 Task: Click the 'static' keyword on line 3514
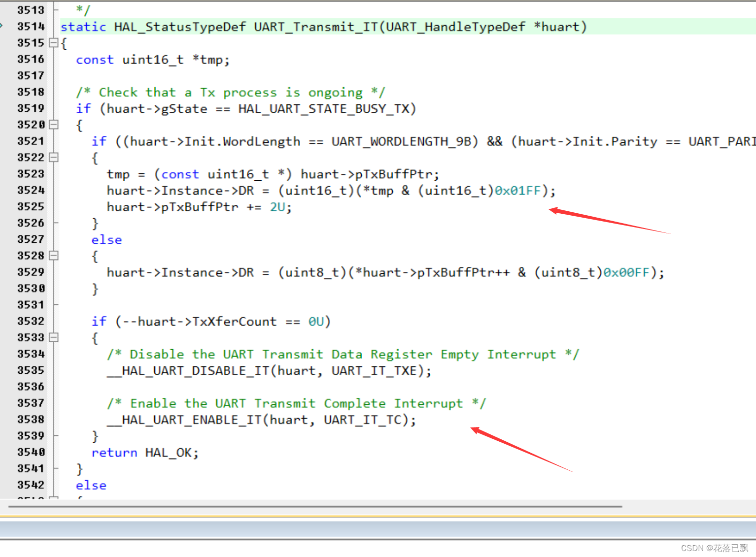83,27
